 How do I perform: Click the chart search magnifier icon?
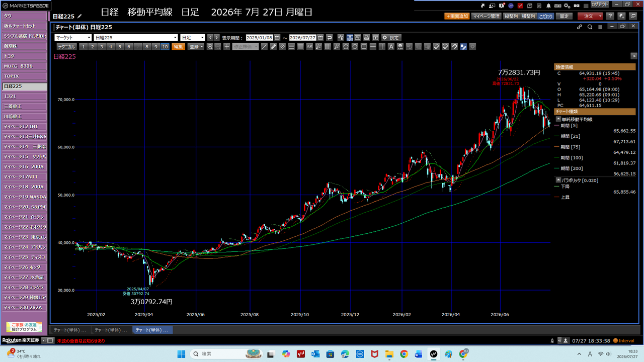pyautogui.click(x=590, y=27)
